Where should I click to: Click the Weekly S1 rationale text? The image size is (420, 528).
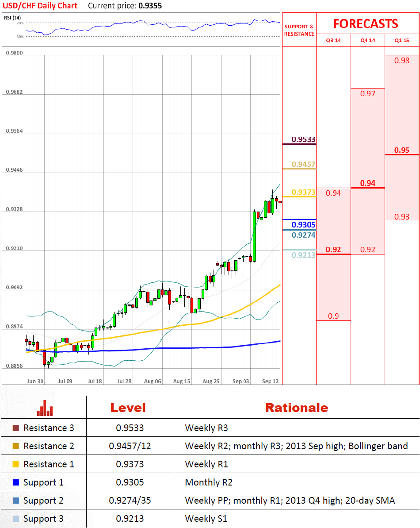pos(206,519)
